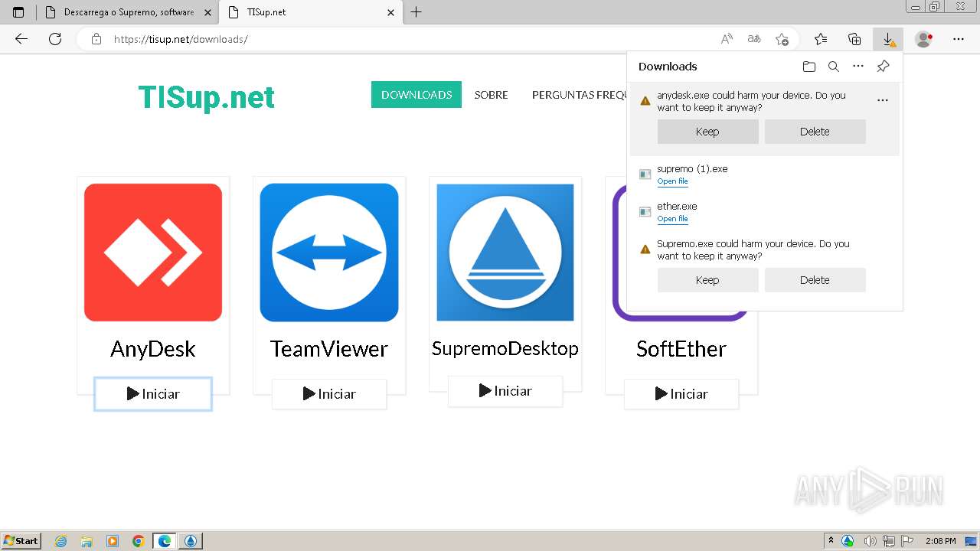Click the AnyDesk title text
The image size is (980, 551).
pyautogui.click(x=153, y=349)
